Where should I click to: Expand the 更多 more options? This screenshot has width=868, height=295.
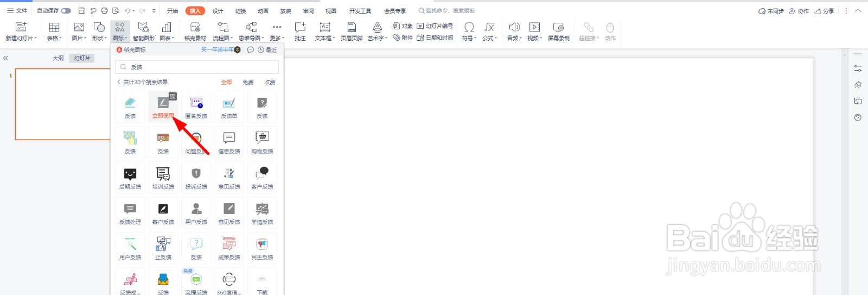[x=277, y=32]
